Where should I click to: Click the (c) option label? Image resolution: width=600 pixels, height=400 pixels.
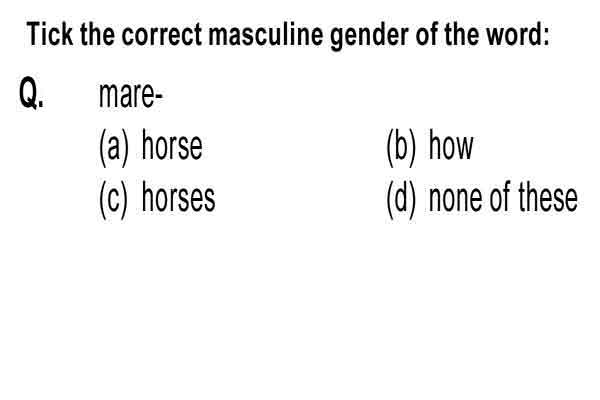(x=113, y=199)
